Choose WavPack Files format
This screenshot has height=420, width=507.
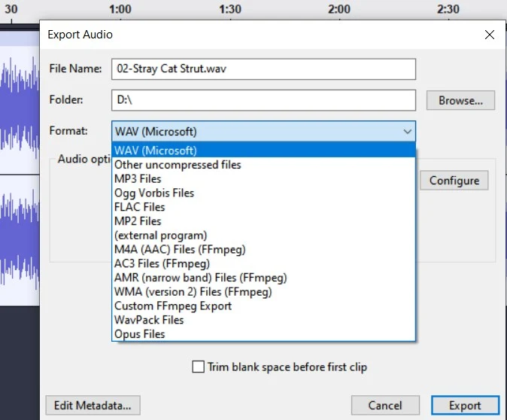click(x=263, y=320)
